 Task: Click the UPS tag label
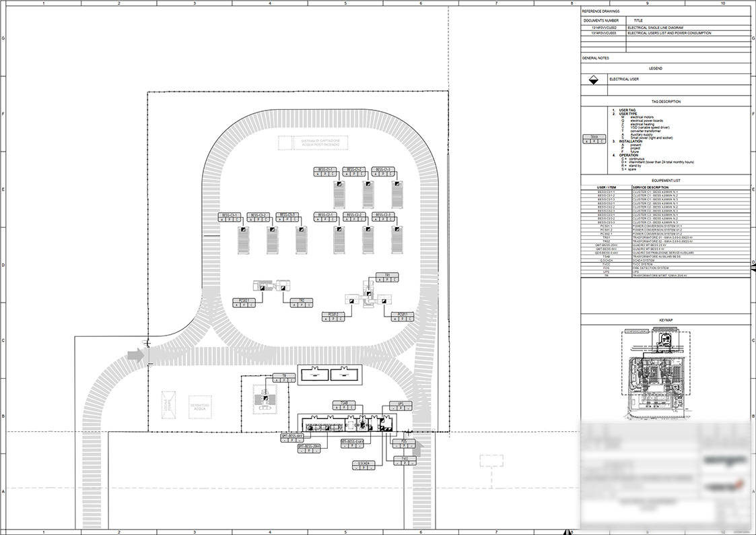coord(401,404)
